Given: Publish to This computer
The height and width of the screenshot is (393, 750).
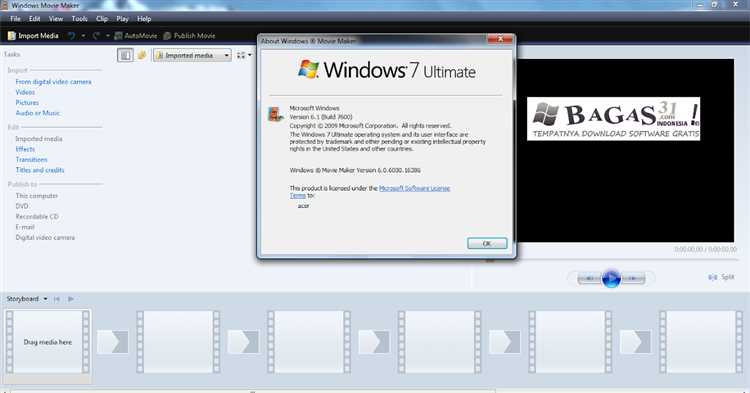Looking at the screenshot, I should tap(36, 196).
